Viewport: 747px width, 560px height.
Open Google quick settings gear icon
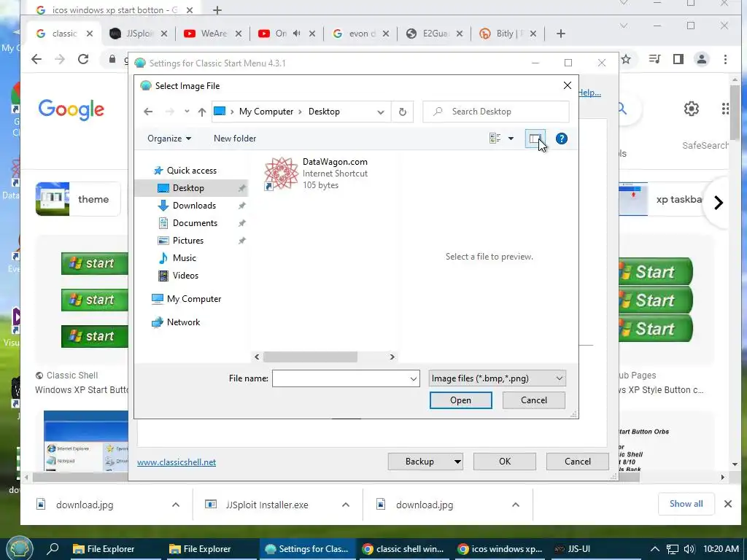[692, 109]
